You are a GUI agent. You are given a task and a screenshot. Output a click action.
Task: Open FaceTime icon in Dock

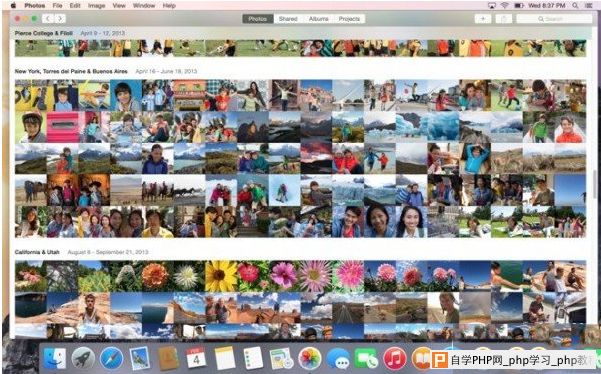tap(366, 359)
